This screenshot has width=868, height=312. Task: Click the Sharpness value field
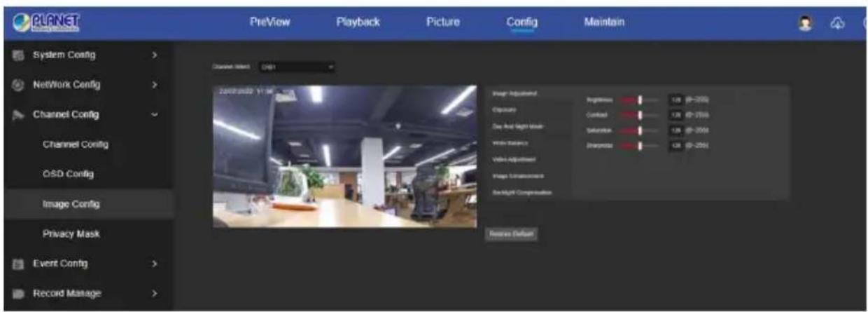[675, 145]
